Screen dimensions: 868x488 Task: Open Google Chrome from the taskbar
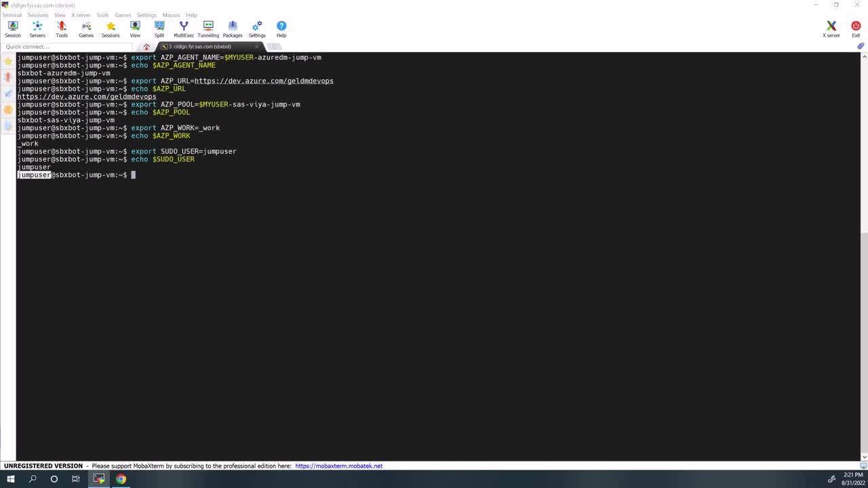click(x=121, y=479)
